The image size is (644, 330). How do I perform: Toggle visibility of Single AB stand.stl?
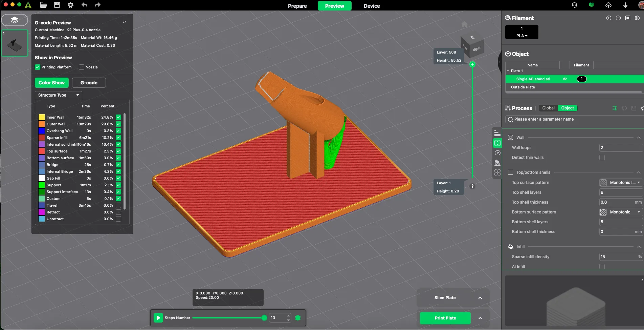coord(564,79)
